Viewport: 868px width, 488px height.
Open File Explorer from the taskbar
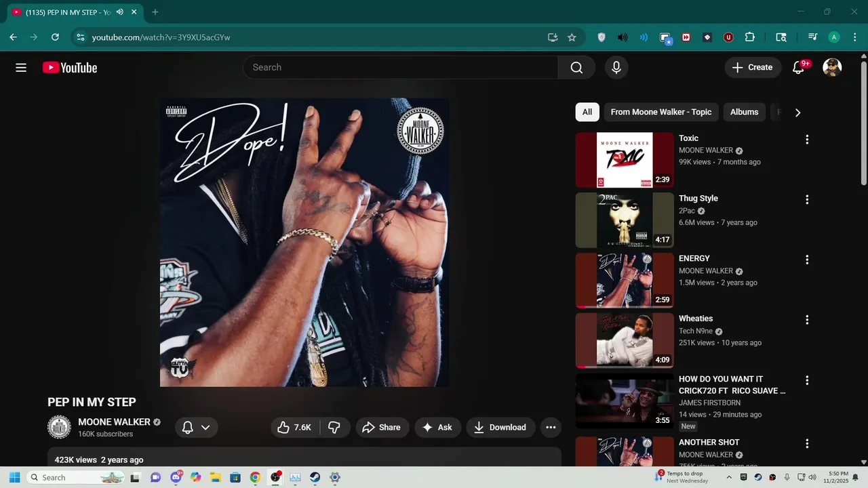click(x=216, y=477)
